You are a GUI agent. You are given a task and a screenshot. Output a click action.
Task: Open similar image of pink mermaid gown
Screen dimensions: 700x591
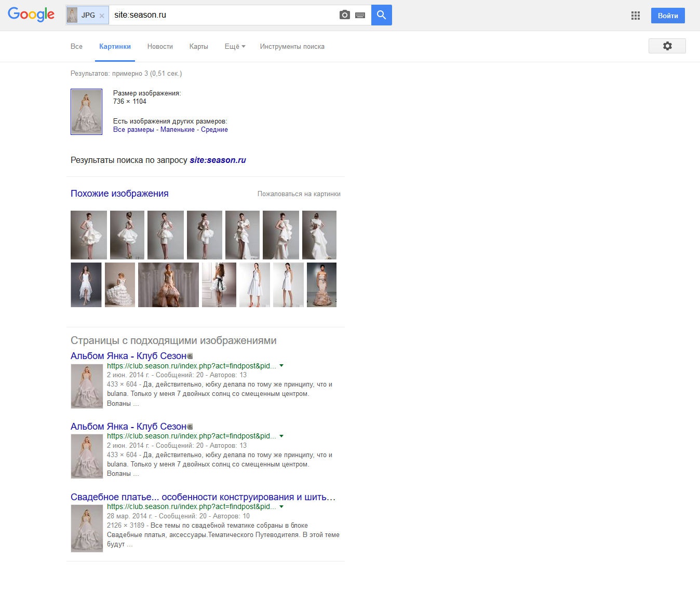click(x=321, y=285)
